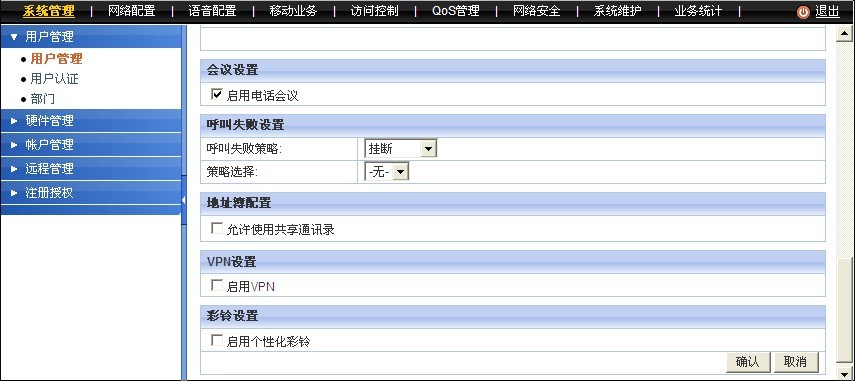Enable 启用个性化彩铃 checkbox
The image size is (855, 381).
pyautogui.click(x=216, y=340)
